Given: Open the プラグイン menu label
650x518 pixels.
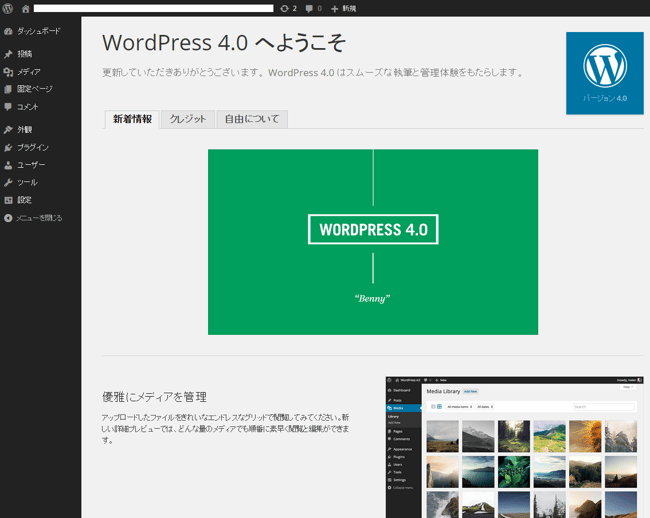Looking at the screenshot, I should [x=33, y=148].
